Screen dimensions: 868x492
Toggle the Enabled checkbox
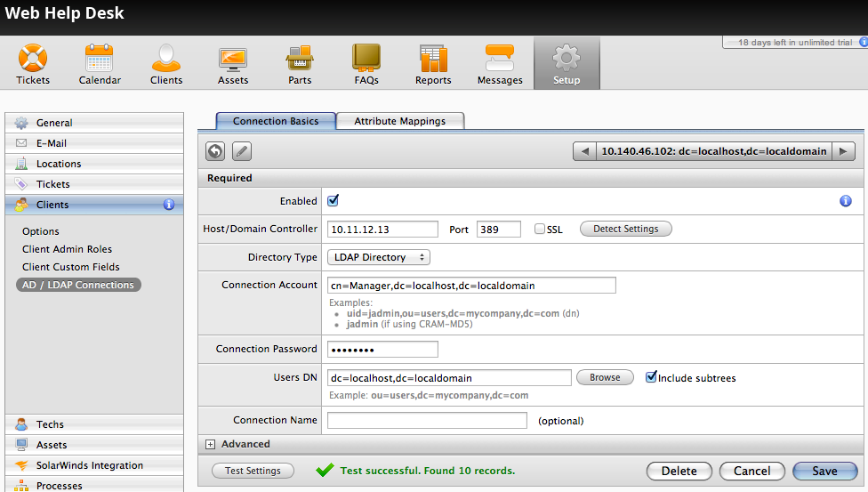(x=333, y=200)
